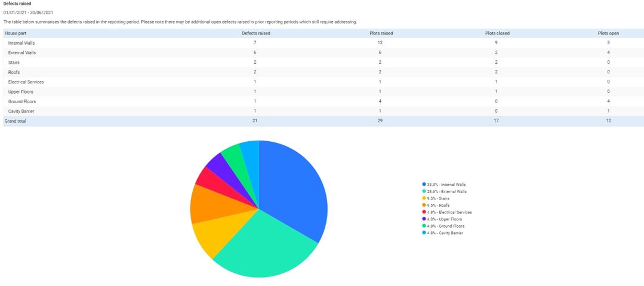This screenshot has height=286, width=644.
Task: Click the Plots closed column header
Action: coord(497,33)
